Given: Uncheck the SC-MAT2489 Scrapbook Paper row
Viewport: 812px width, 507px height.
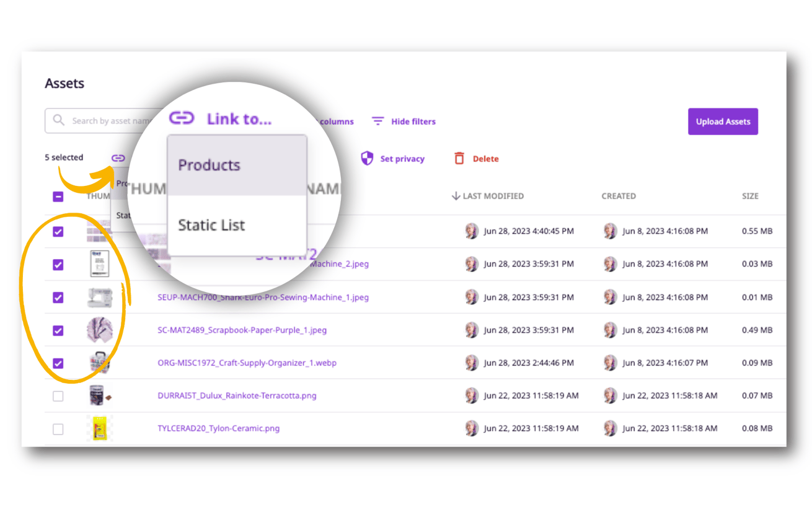Looking at the screenshot, I should coord(58,330).
